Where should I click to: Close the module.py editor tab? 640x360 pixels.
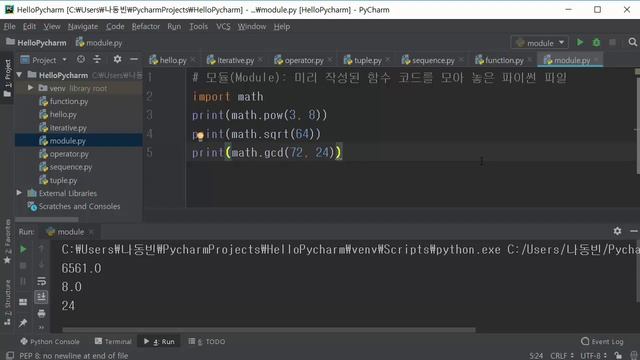(596, 60)
